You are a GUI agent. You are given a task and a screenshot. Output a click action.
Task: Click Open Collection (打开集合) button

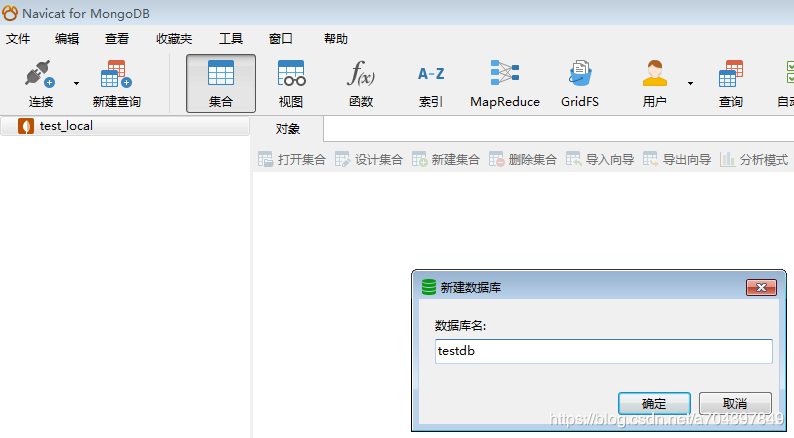[292, 160]
